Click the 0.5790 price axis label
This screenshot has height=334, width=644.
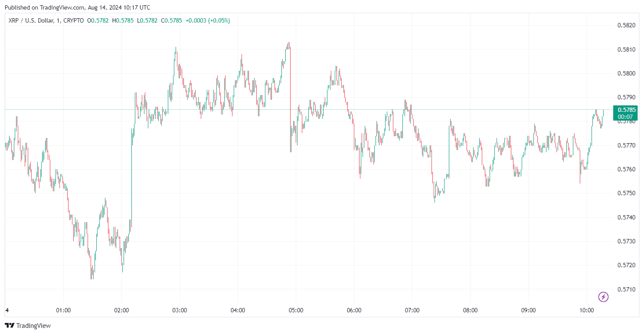click(x=626, y=97)
